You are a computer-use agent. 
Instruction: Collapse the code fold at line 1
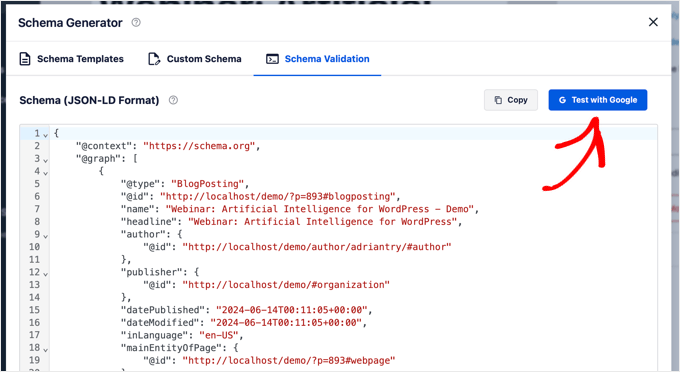pyautogui.click(x=46, y=135)
